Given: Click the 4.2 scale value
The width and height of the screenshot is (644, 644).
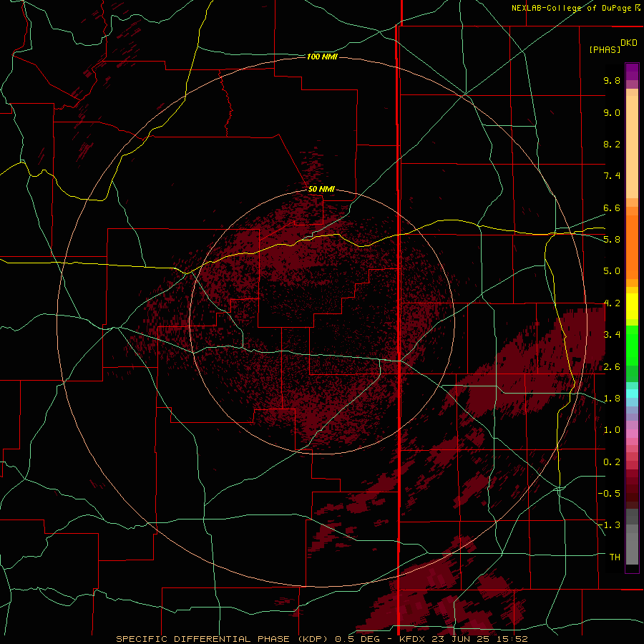Looking at the screenshot, I should pyautogui.click(x=612, y=303).
